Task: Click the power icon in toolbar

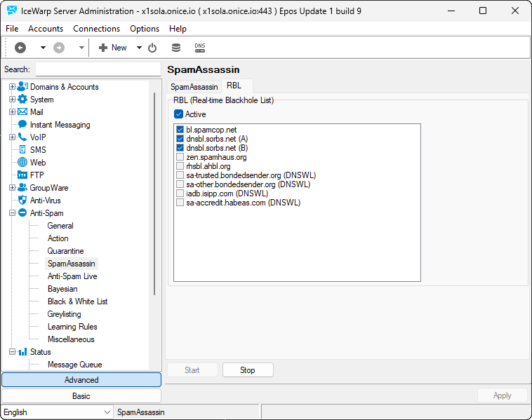Action: click(152, 48)
